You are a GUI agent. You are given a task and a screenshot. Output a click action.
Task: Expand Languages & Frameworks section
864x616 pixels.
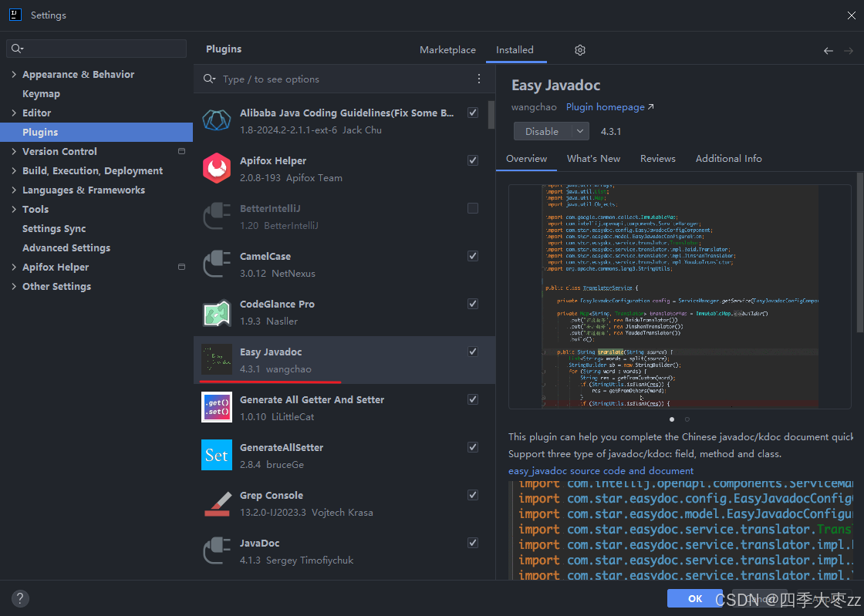14,190
